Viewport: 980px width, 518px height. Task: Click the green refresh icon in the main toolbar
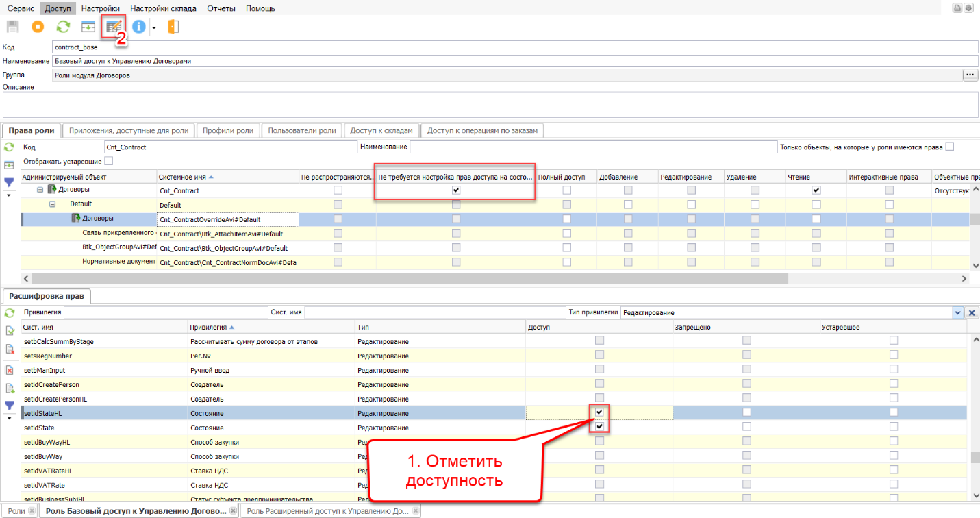point(63,27)
